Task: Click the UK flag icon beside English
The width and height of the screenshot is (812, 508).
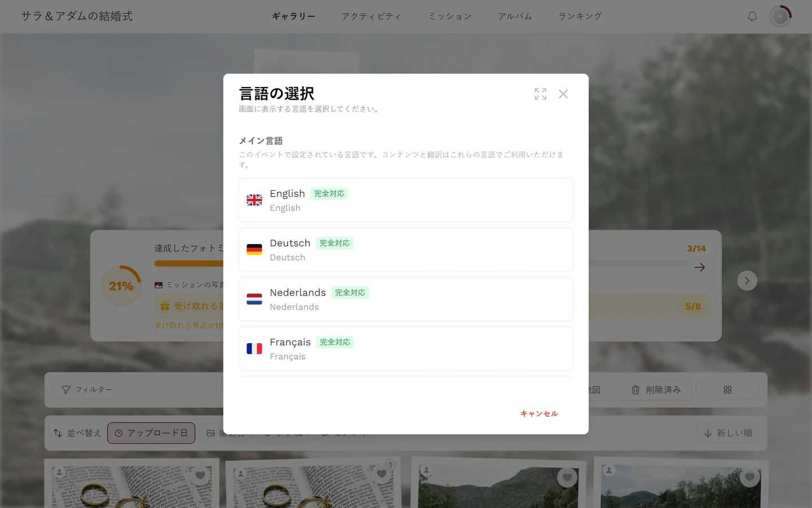Action: tap(254, 200)
